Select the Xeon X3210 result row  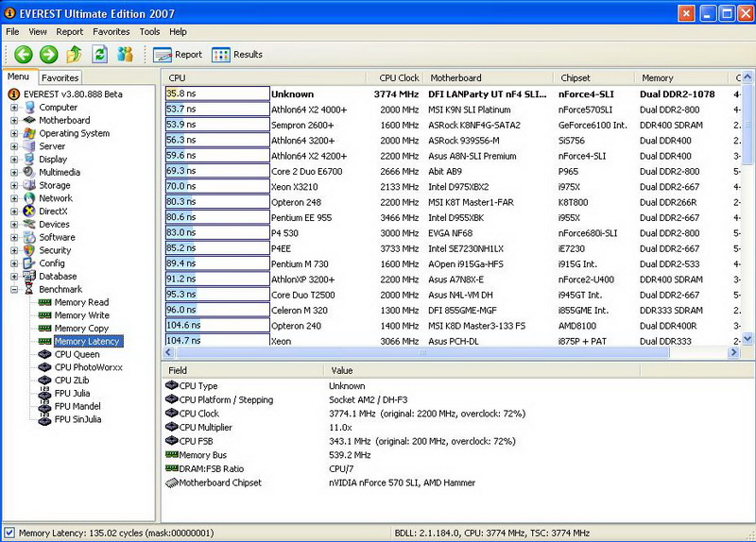pyautogui.click(x=453, y=186)
